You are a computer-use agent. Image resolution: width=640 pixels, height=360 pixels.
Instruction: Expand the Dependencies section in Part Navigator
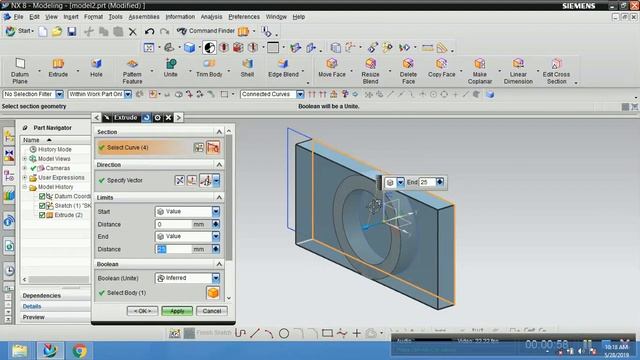click(x=42, y=296)
